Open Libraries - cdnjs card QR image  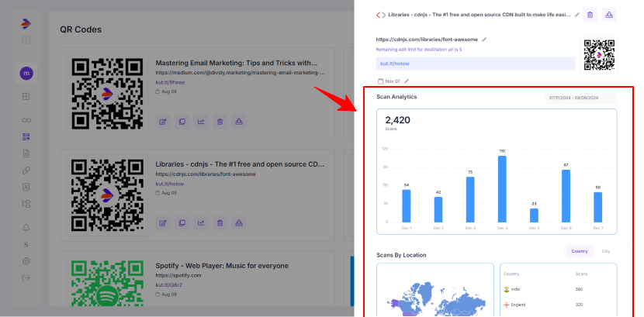pos(108,195)
